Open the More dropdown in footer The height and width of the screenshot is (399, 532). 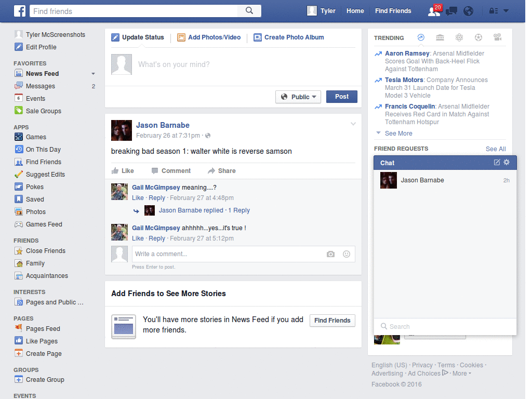point(462,373)
